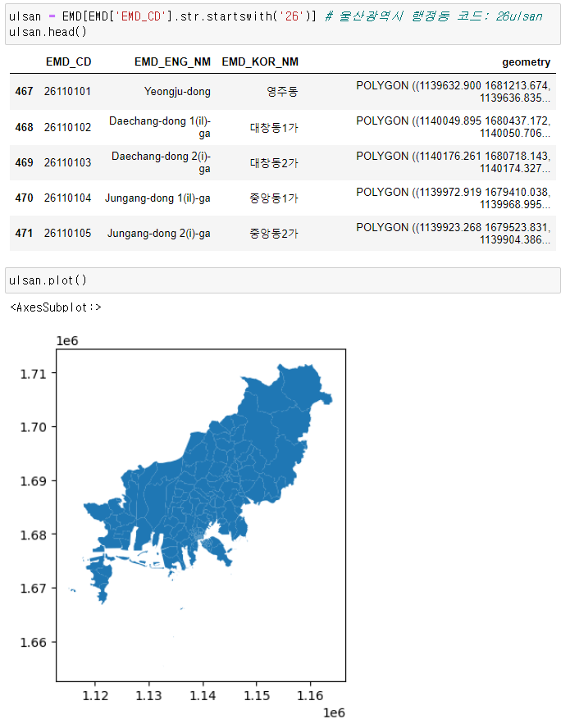Select code value 26110102
Screen dimensions: 570x728
tap(68, 127)
